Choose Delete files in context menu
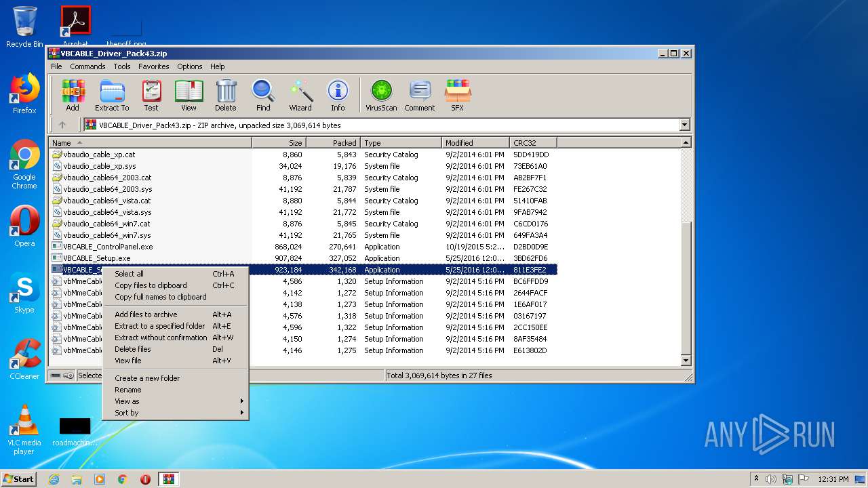The image size is (868, 488). (x=176, y=349)
